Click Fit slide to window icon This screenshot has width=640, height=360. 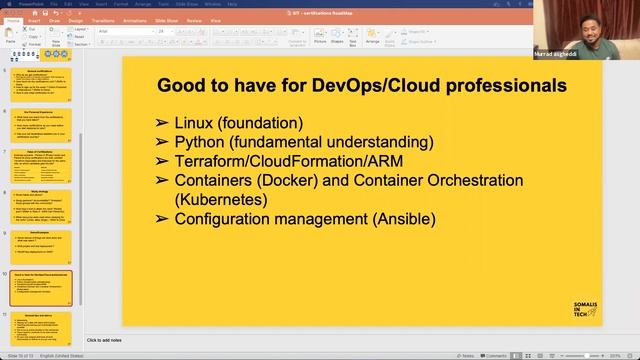point(630,356)
